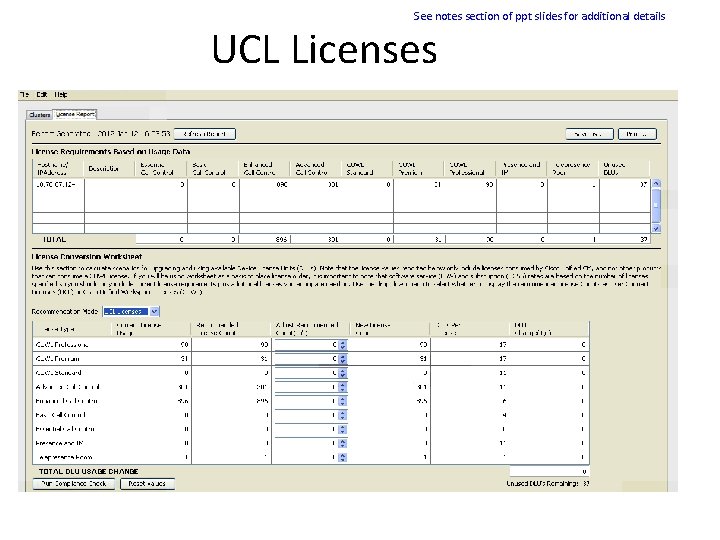Screen dimensions: 720x540
Task: Click the usage table scrollbar thumb
Action: click(x=656, y=204)
